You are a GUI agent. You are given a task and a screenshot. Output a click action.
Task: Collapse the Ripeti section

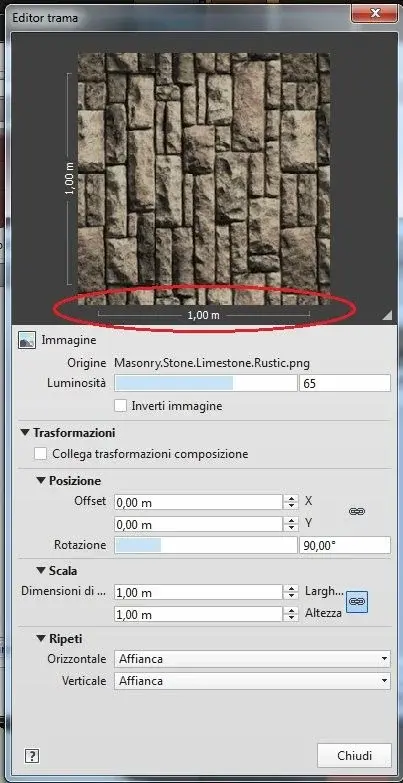click(41, 638)
